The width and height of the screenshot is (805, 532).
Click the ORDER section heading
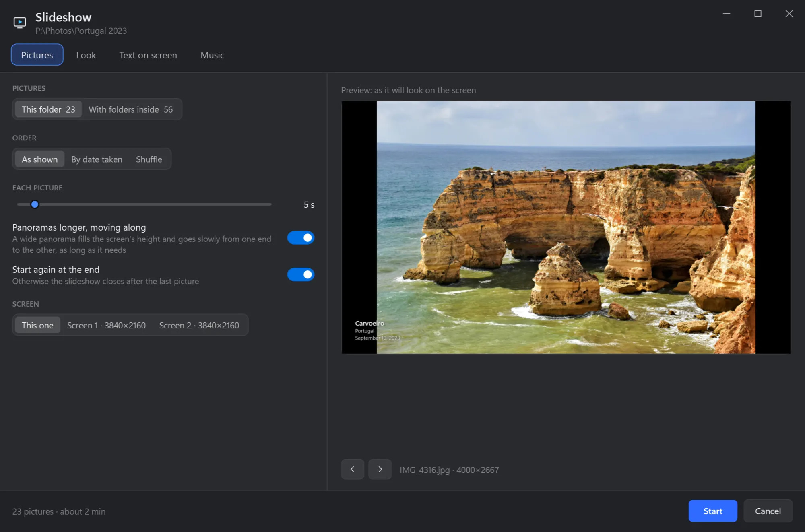click(x=24, y=138)
